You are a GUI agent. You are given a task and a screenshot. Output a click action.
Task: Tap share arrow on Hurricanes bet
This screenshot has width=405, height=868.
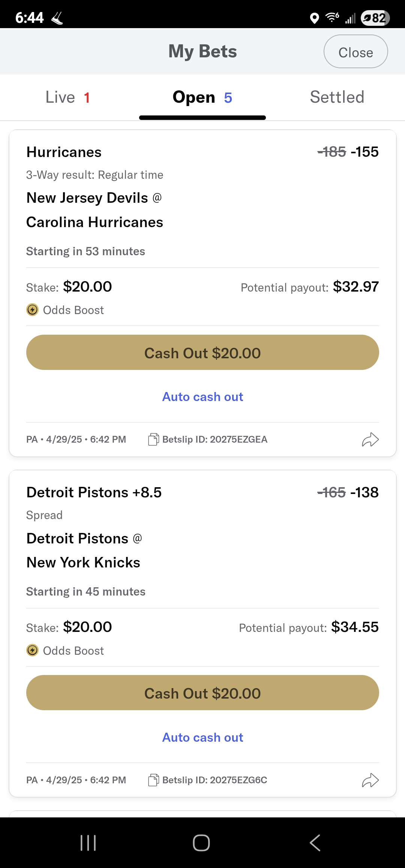370,440
